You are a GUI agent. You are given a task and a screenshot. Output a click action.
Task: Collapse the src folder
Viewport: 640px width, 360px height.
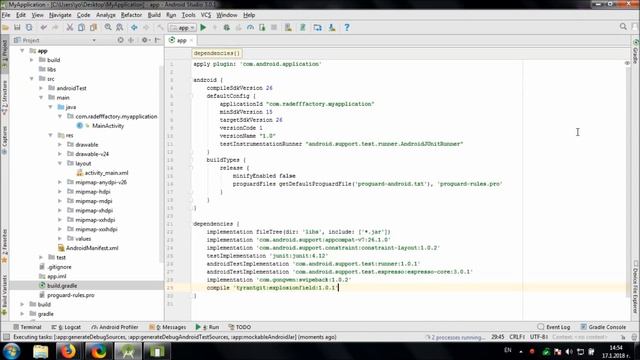(32, 79)
